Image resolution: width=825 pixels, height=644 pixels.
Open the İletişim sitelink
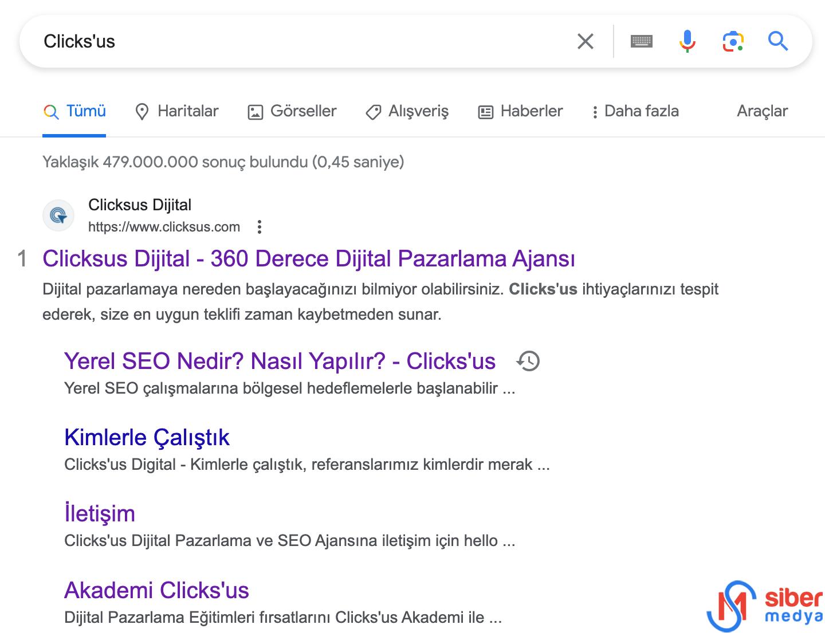coord(100,513)
